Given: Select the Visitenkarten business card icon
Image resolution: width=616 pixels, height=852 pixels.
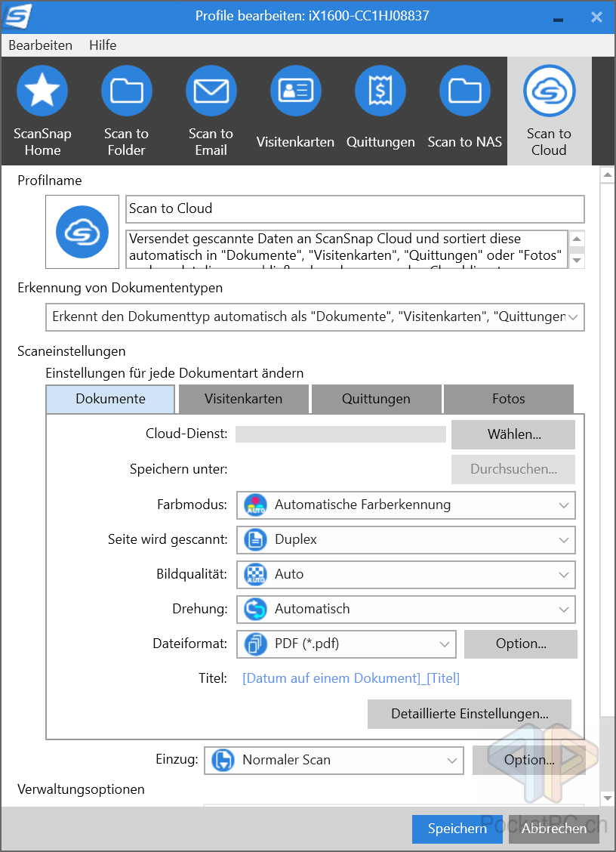Looking at the screenshot, I should point(295,91).
